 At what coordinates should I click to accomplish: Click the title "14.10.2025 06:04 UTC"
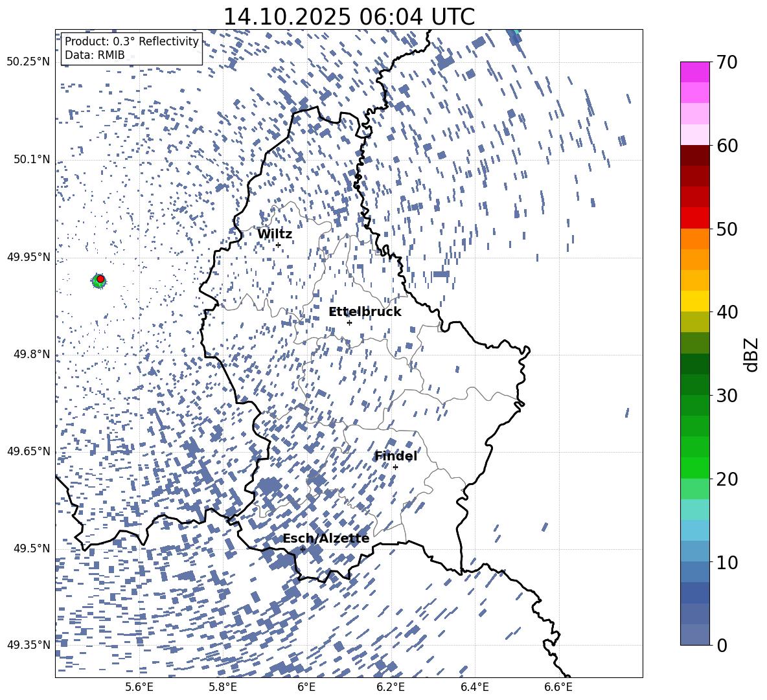(349, 17)
